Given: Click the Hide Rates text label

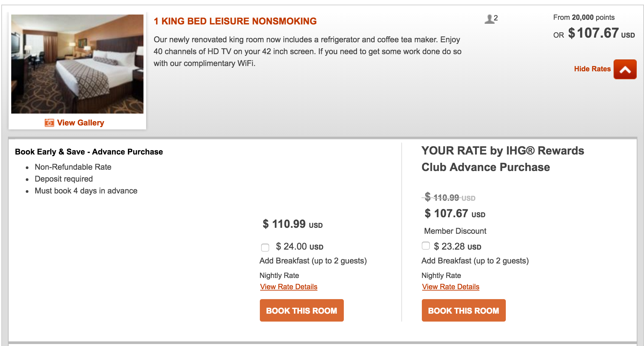Looking at the screenshot, I should pyautogui.click(x=592, y=69).
